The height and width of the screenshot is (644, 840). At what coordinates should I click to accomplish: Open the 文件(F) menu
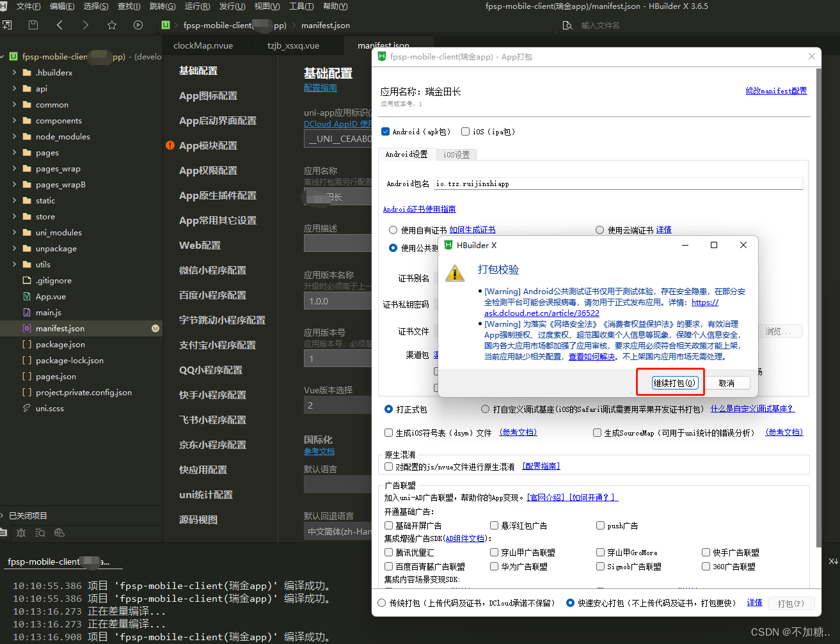pos(28,6)
